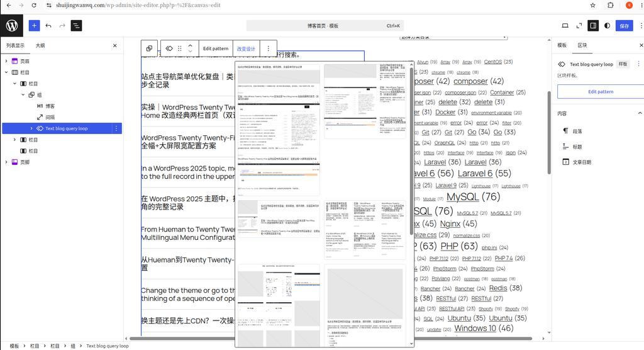
Task: Expand the 页脚 tree item
Action: coord(6,162)
